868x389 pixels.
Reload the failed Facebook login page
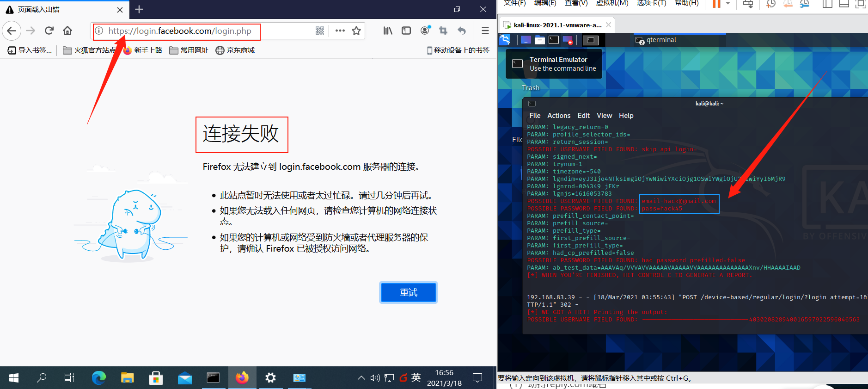pyautogui.click(x=49, y=31)
